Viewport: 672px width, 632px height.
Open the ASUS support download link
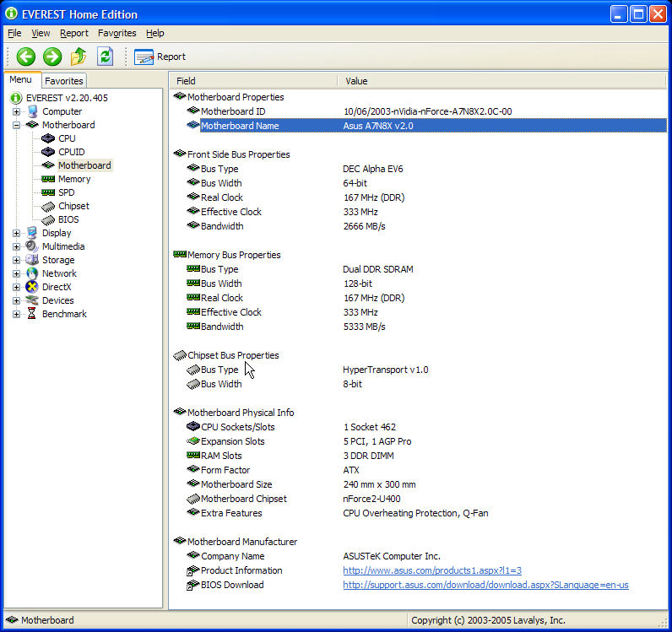point(485,585)
